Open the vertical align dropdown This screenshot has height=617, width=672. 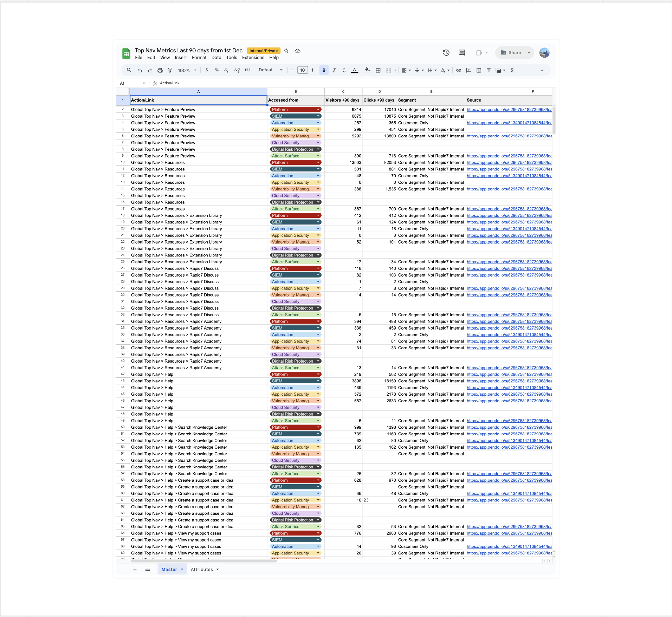coord(419,70)
